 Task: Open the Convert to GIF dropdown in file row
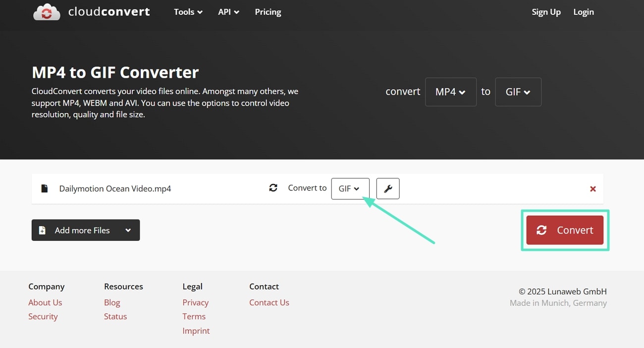tap(350, 188)
